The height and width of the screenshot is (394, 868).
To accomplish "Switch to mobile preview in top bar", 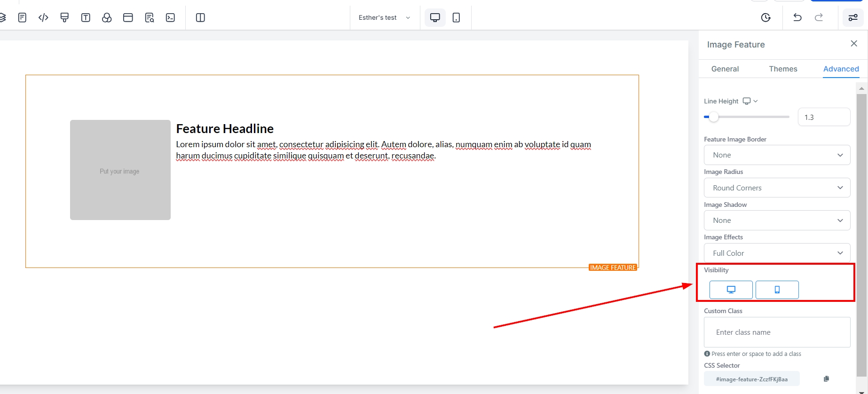I will pyautogui.click(x=456, y=18).
